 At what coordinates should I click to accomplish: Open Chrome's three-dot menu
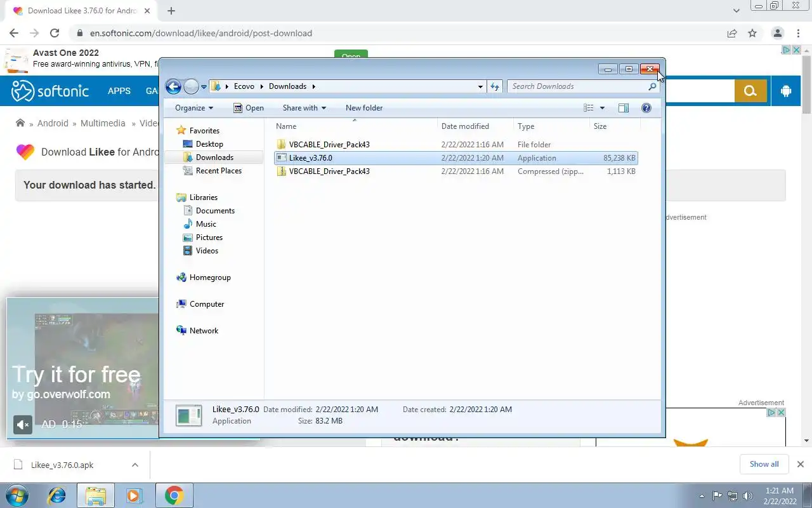coord(799,33)
